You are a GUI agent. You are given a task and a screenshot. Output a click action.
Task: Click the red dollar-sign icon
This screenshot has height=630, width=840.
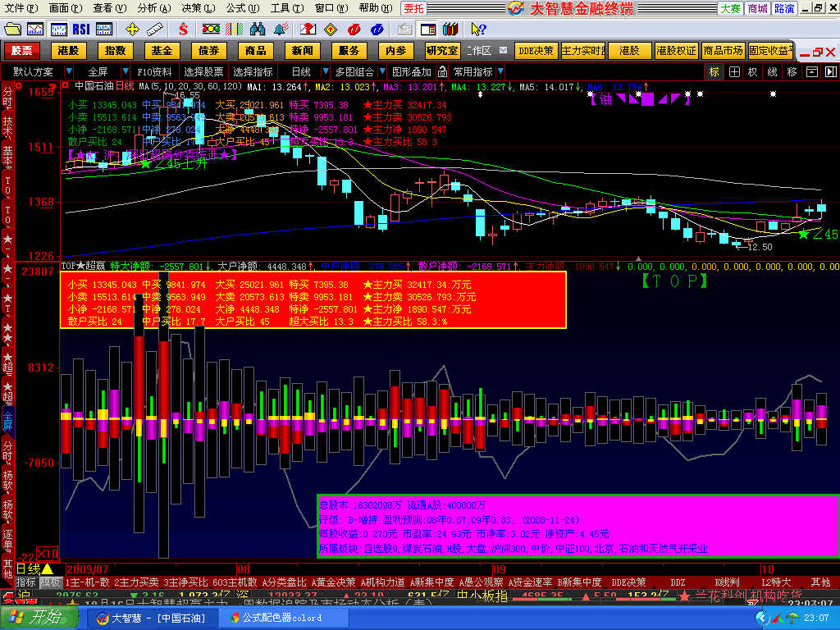(x=183, y=29)
